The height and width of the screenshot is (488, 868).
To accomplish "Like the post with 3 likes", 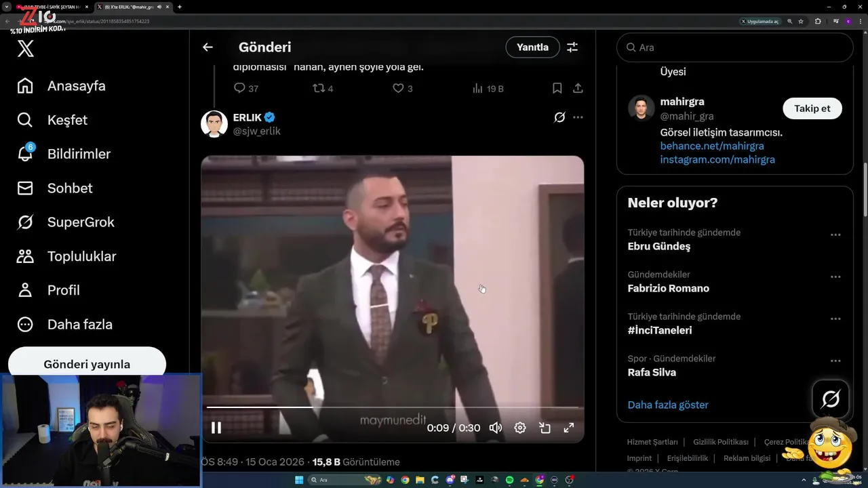I will pyautogui.click(x=403, y=88).
